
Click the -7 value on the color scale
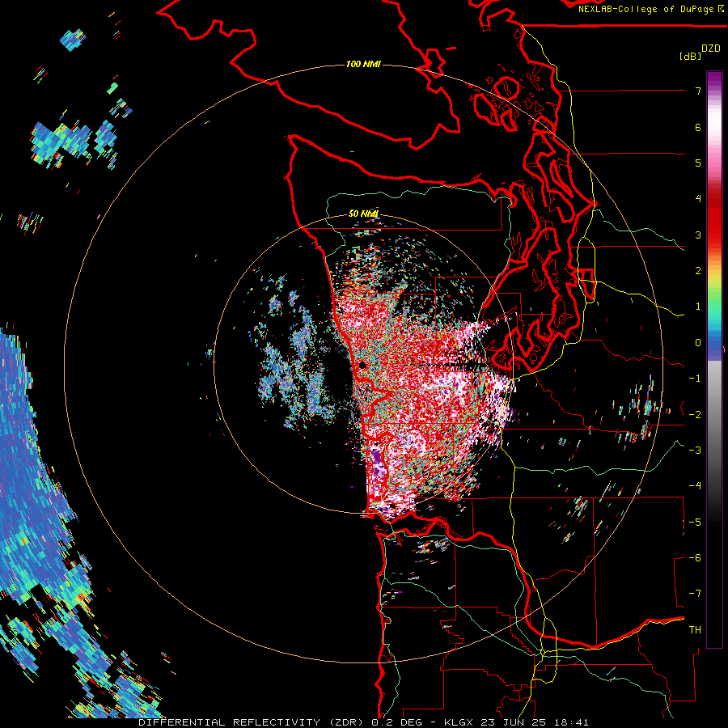tap(695, 594)
